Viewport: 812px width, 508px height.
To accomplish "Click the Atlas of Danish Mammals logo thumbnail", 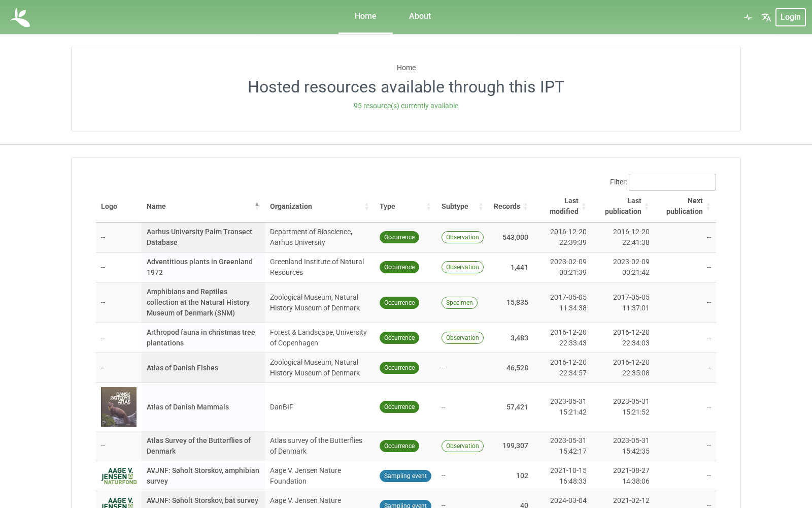I will (119, 407).
